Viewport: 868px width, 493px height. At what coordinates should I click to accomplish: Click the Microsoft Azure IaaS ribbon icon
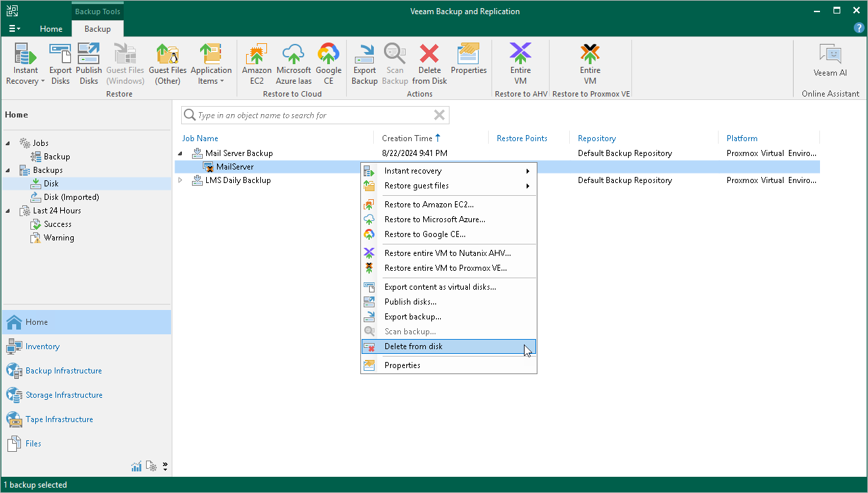coord(294,64)
